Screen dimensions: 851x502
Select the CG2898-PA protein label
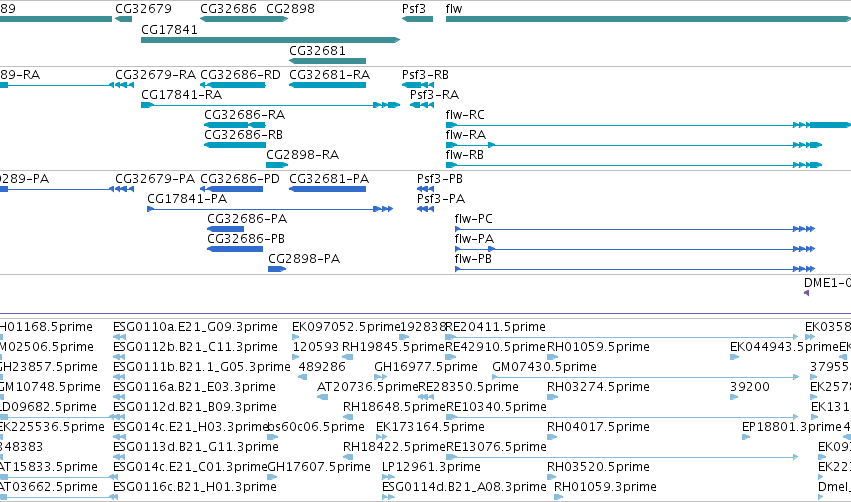pyautogui.click(x=304, y=259)
